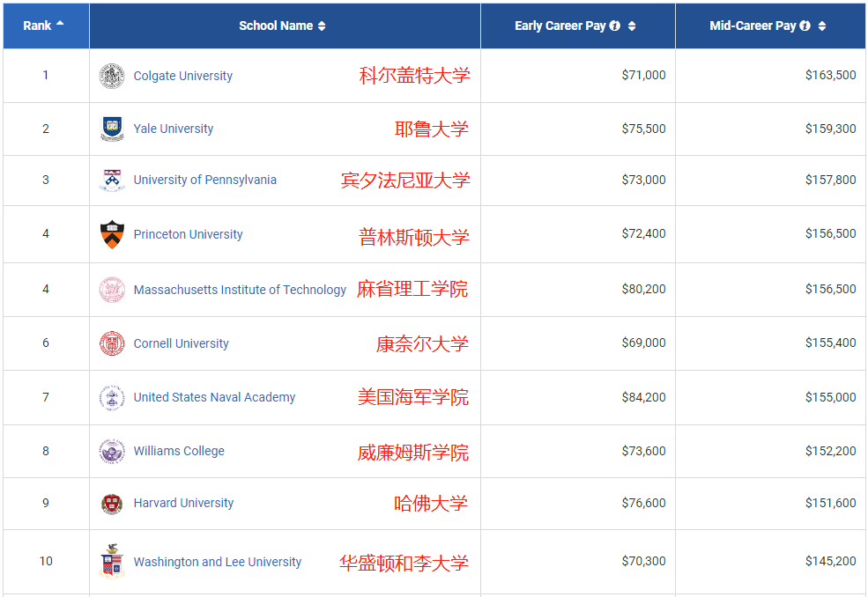The height and width of the screenshot is (597, 868).
Task: Click the Mid-Career Pay info icon
Action: (805, 26)
